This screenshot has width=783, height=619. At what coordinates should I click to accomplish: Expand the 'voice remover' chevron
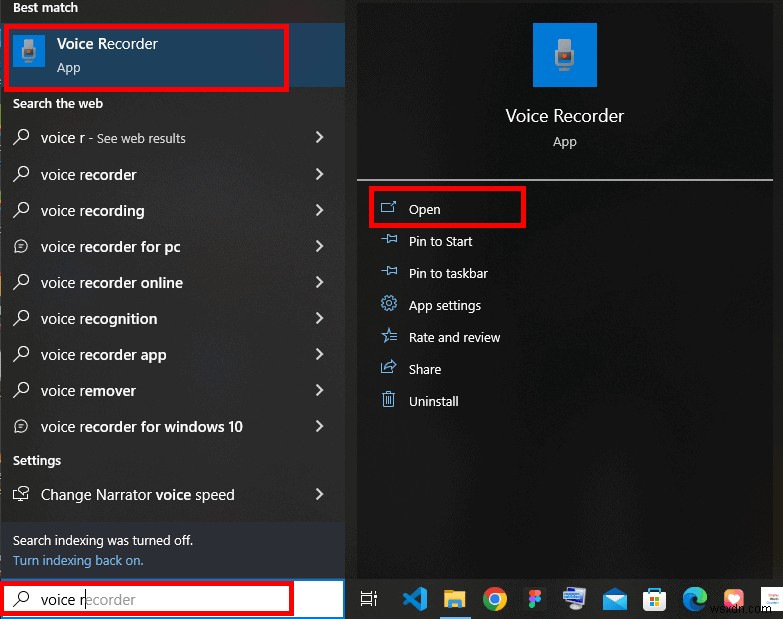(320, 390)
